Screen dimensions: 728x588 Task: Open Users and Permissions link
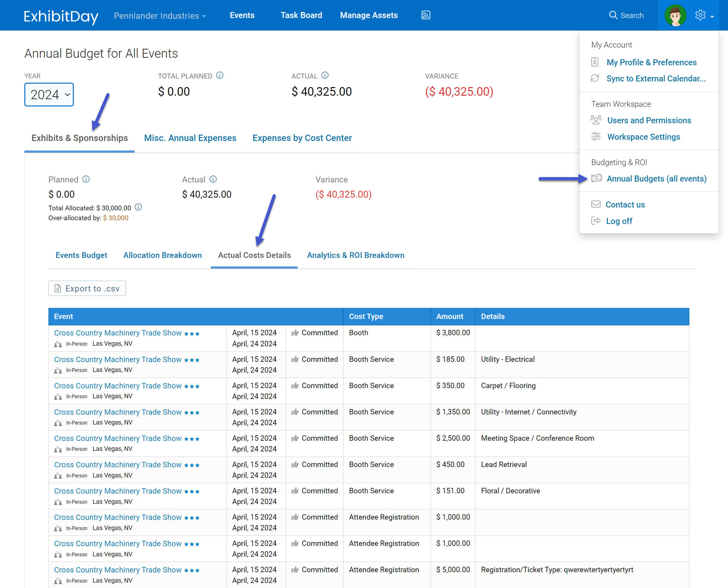pyautogui.click(x=649, y=120)
